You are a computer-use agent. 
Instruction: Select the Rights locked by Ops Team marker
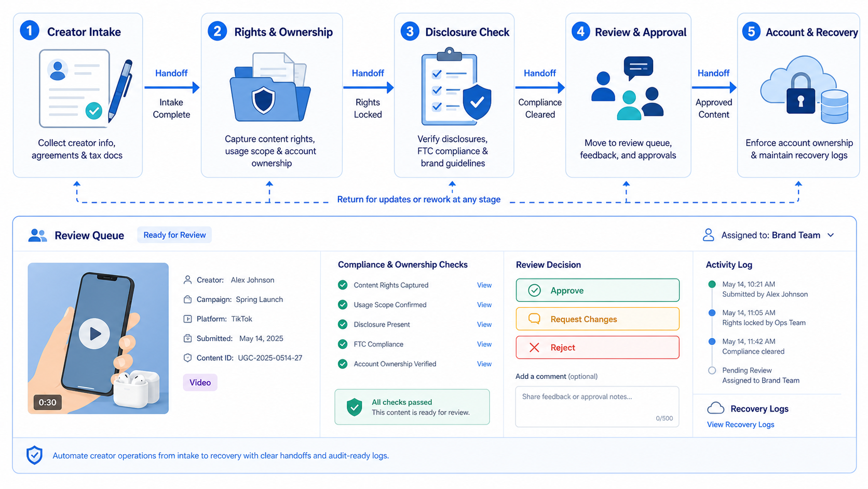click(712, 313)
